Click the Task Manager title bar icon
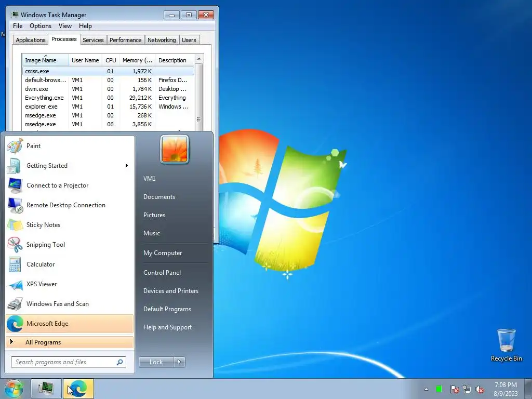 14,15
